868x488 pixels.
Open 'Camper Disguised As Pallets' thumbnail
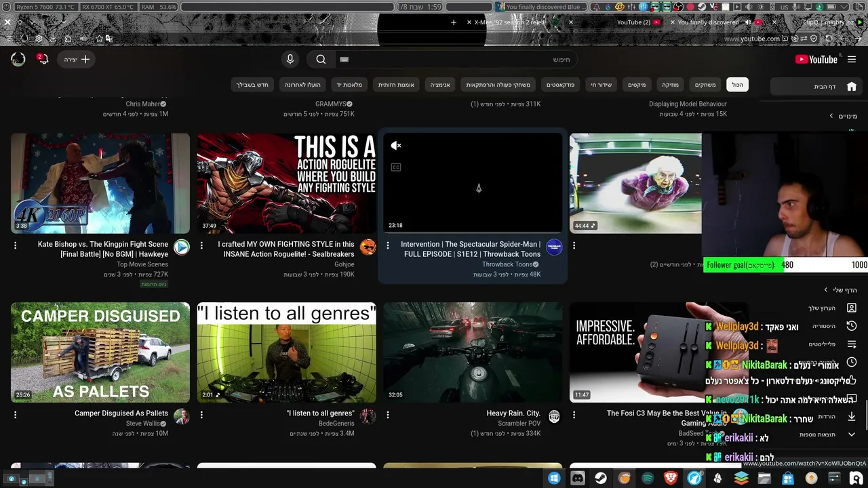pyautogui.click(x=100, y=352)
